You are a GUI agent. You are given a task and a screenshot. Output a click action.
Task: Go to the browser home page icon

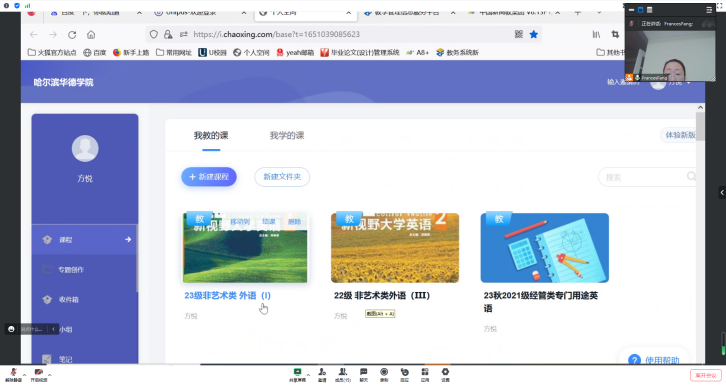(x=91, y=34)
